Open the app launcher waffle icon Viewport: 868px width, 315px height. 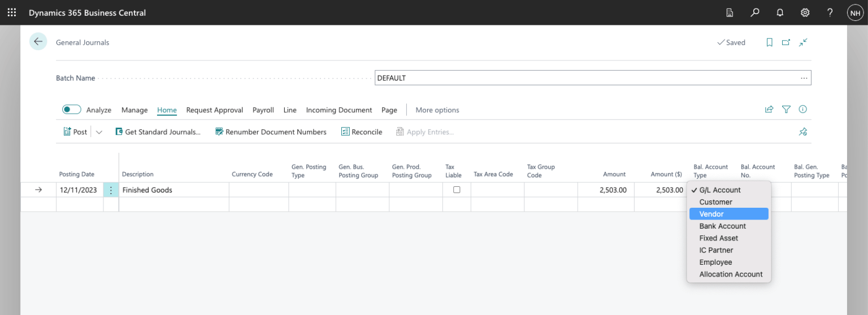click(11, 12)
